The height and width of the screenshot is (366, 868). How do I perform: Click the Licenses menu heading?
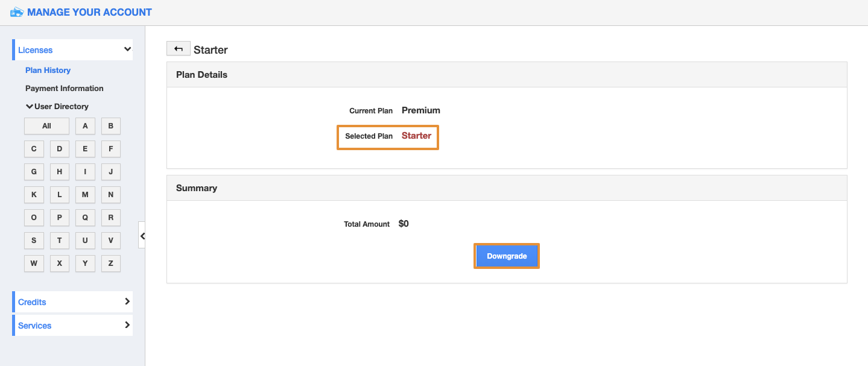tap(36, 50)
